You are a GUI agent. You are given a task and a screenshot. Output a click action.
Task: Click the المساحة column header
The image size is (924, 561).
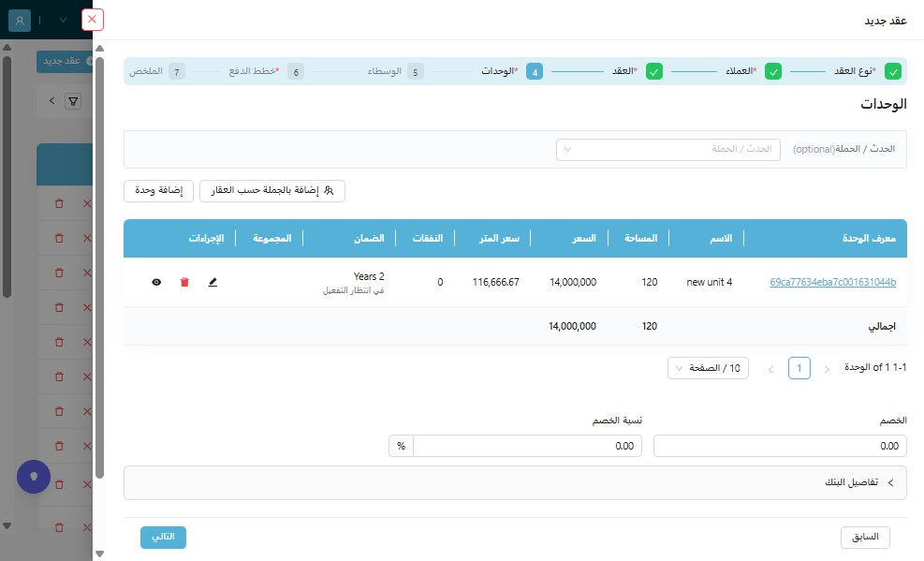pyautogui.click(x=640, y=238)
